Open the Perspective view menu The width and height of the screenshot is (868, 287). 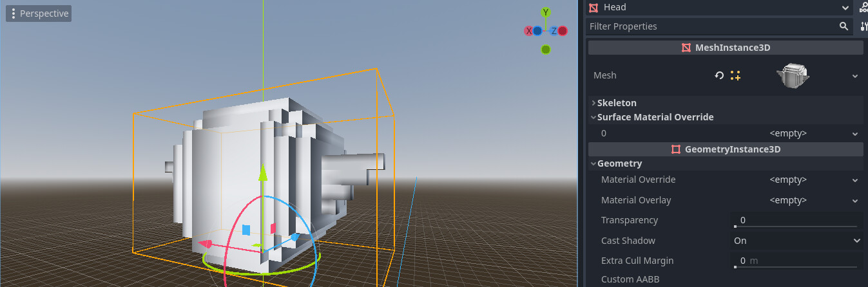pyautogui.click(x=38, y=14)
